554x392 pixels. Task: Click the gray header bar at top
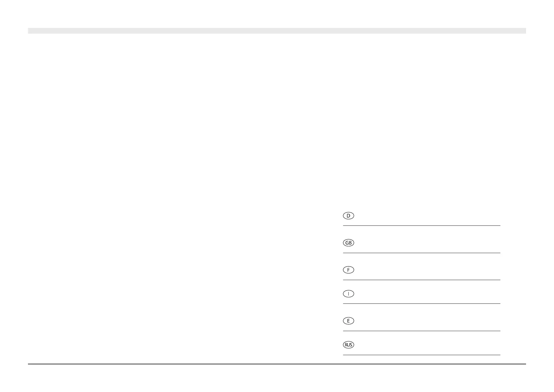point(277,31)
